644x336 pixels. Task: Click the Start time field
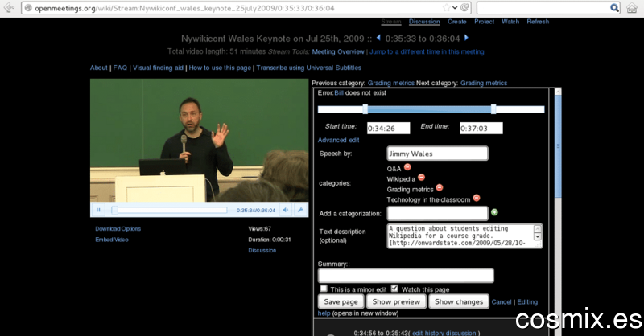[388, 128]
